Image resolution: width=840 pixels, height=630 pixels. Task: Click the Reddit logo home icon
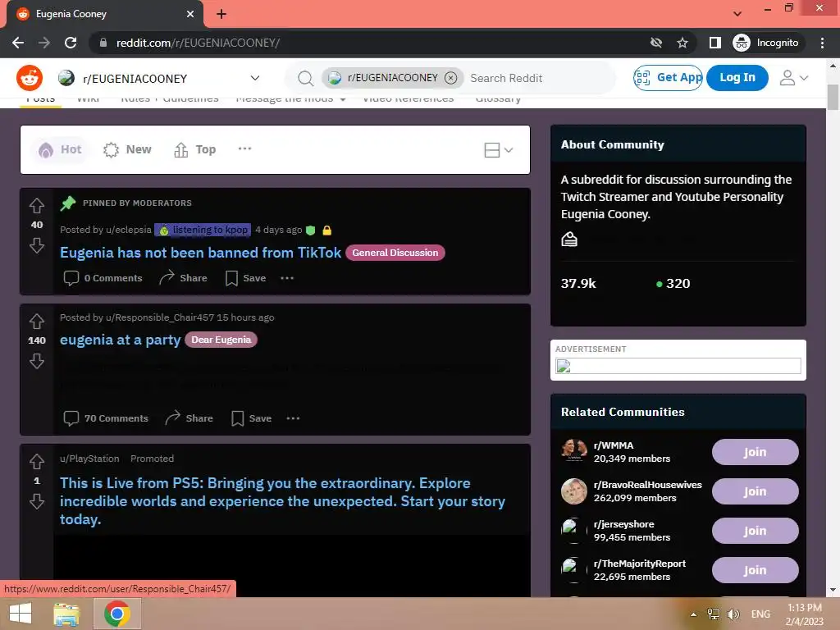pyautogui.click(x=30, y=78)
